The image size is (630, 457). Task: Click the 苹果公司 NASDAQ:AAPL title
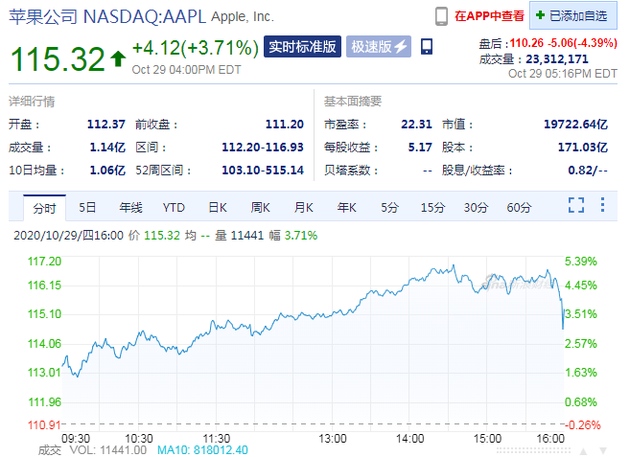107,17
